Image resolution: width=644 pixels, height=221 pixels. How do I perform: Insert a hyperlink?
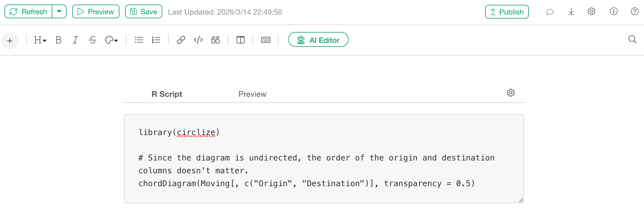(x=181, y=40)
